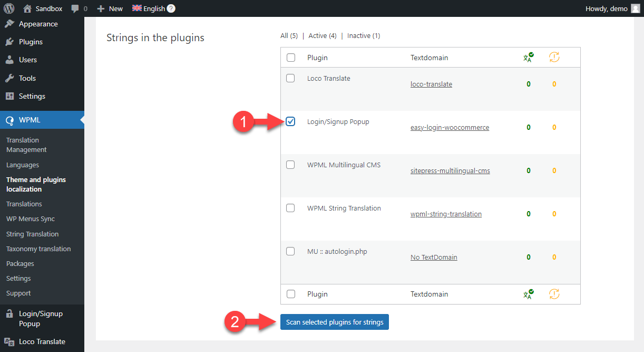Viewport: 644px width, 352px height.
Task: Go to Translation Management submenu
Action: pos(26,145)
